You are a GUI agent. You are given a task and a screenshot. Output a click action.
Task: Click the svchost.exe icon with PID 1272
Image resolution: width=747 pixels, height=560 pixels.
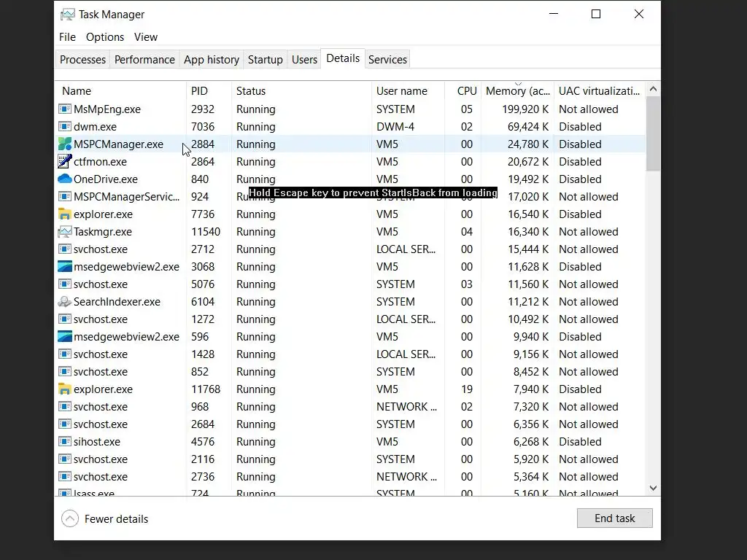coord(64,319)
